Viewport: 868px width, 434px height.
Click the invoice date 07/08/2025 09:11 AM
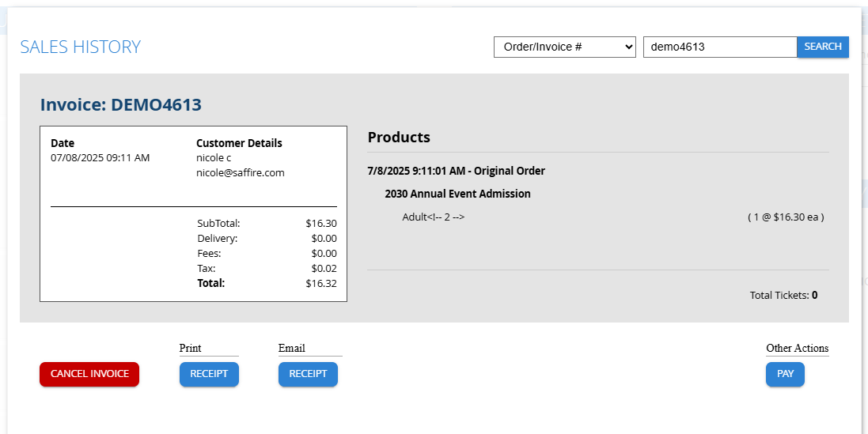point(100,157)
